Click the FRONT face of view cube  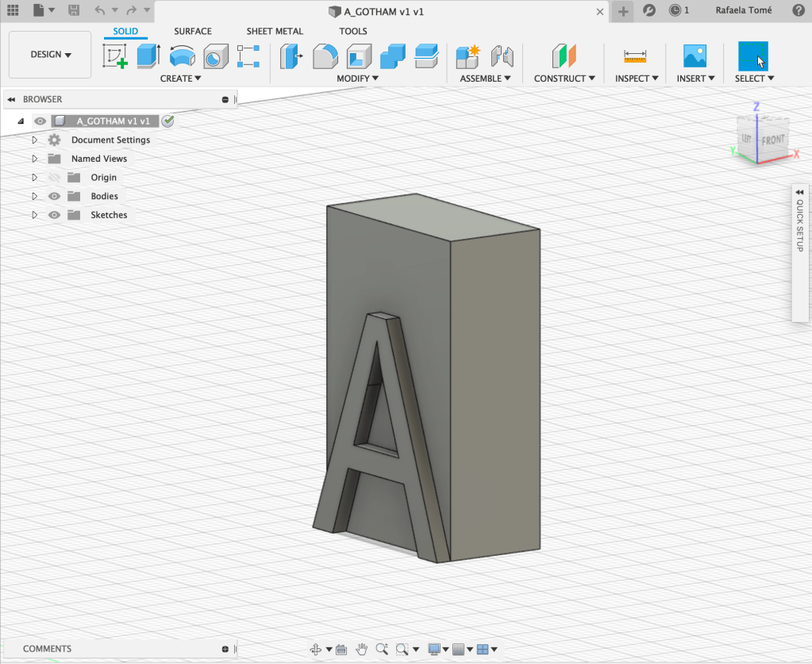click(773, 140)
